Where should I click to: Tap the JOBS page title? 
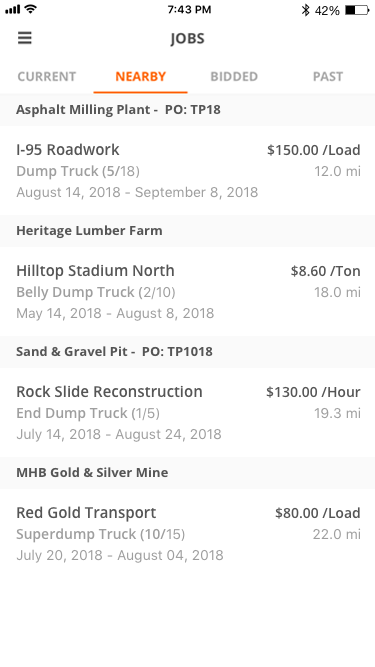coord(188,39)
